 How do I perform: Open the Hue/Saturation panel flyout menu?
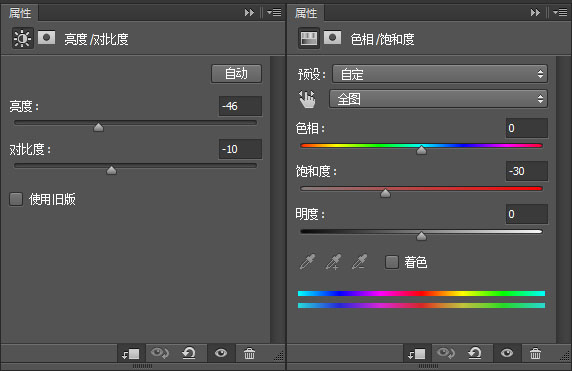click(x=560, y=13)
